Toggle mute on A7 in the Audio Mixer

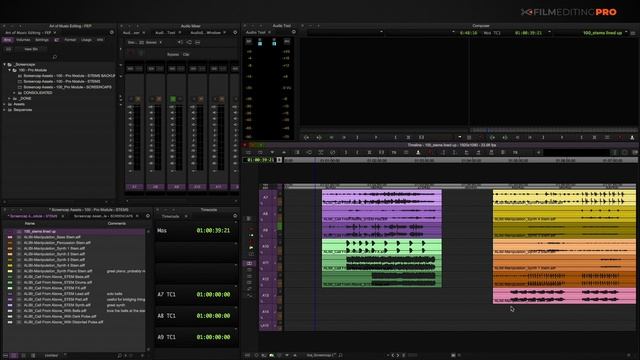point(138,99)
